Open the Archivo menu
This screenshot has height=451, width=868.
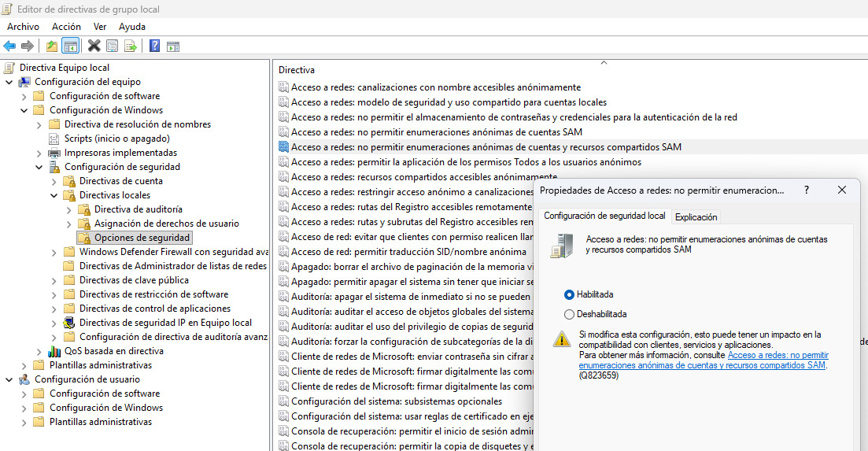(x=24, y=27)
